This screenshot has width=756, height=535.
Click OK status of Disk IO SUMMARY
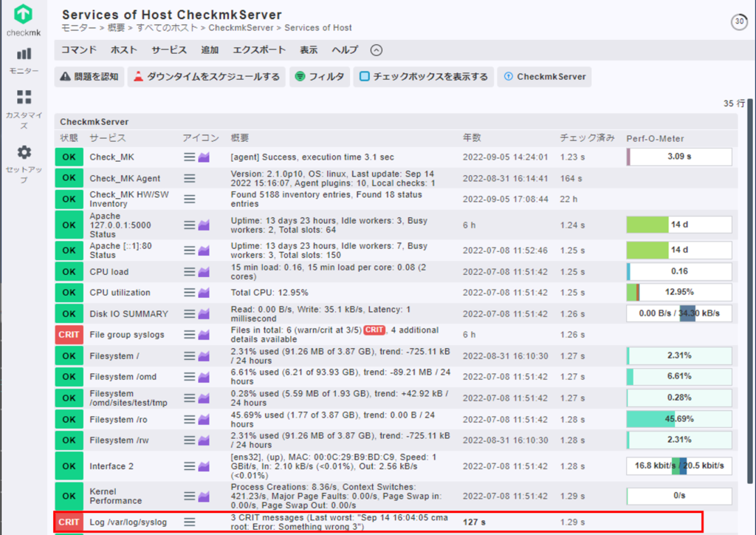[69, 314]
